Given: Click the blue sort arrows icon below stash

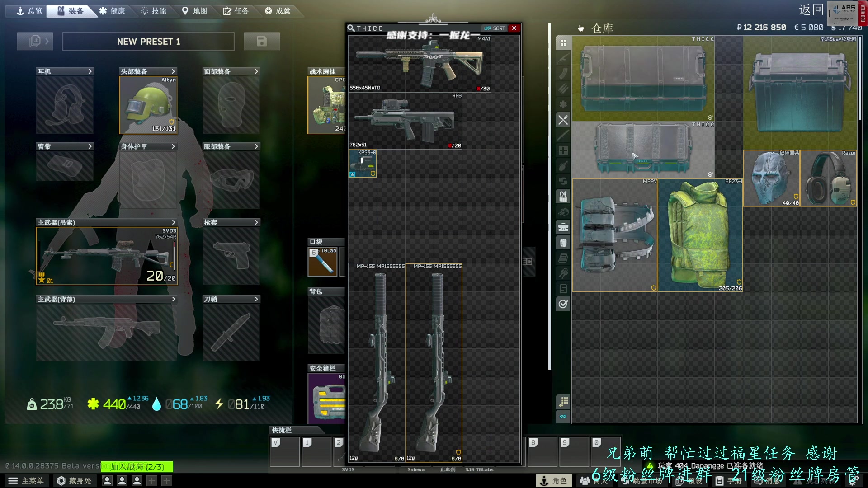Looking at the screenshot, I should pyautogui.click(x=563, y=417).
